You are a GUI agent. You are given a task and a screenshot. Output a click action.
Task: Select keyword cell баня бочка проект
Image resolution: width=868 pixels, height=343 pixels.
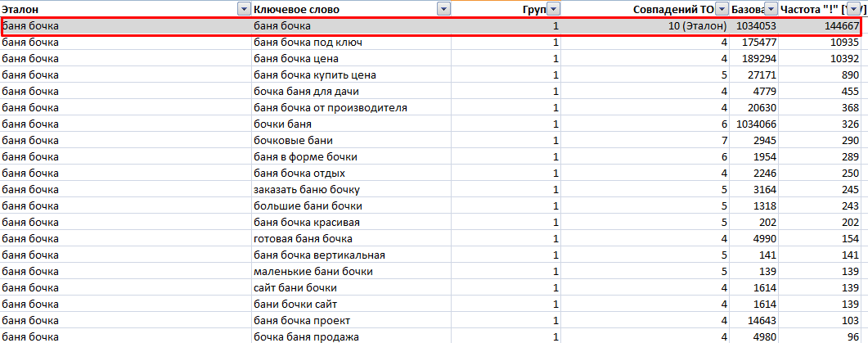tap(302, 321)
